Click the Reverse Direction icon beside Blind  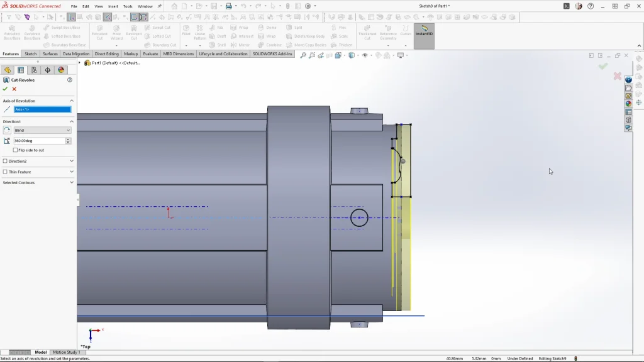click(7, 130)
